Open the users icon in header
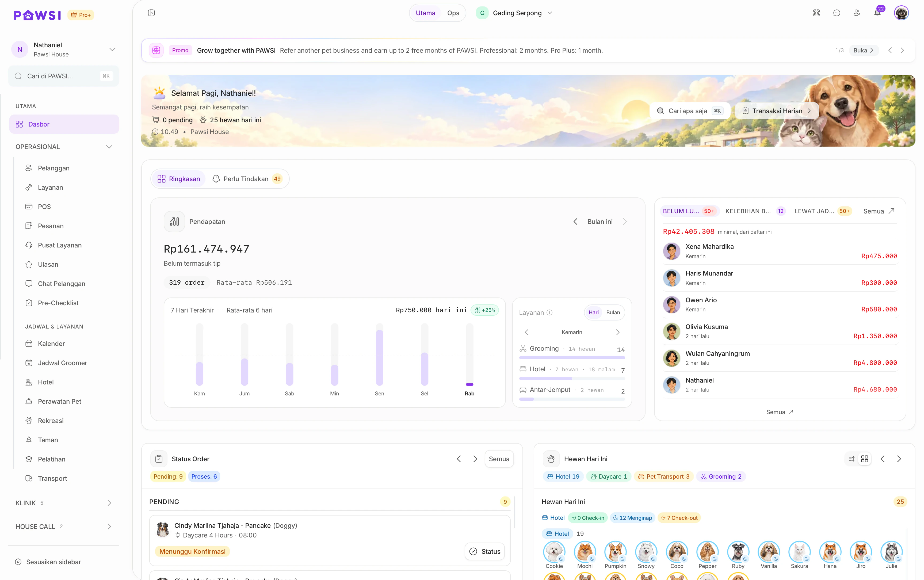The image size is (924, 580). [857, 13]
